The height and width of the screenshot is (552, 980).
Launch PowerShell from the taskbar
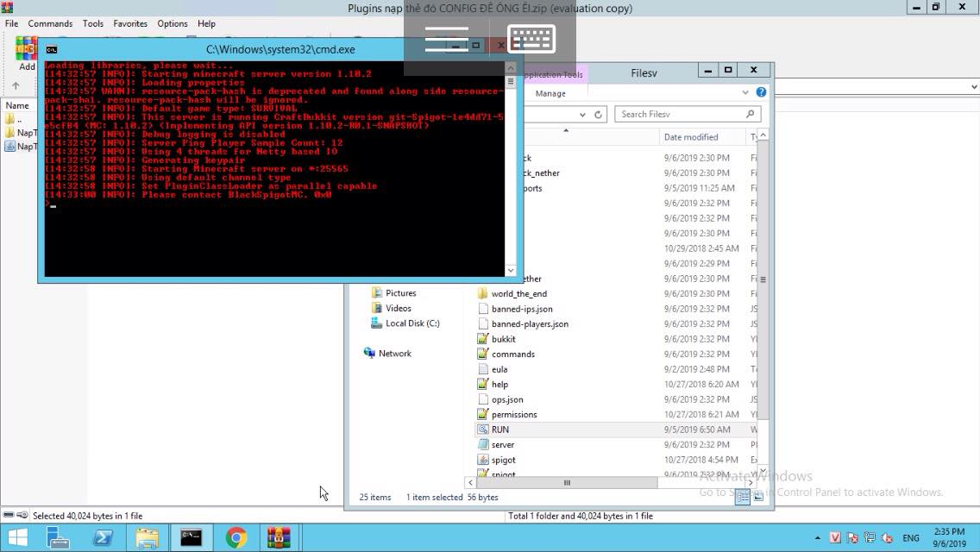click(103, 538)
